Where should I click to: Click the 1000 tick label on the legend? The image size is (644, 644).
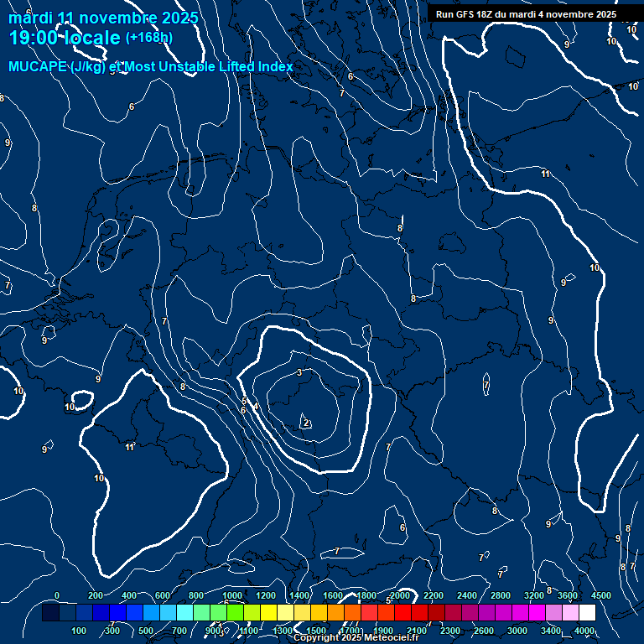[232, 595]
